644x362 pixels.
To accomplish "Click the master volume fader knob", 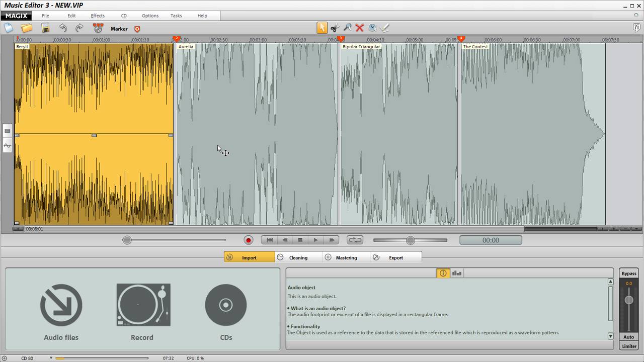I will point(629,300).
